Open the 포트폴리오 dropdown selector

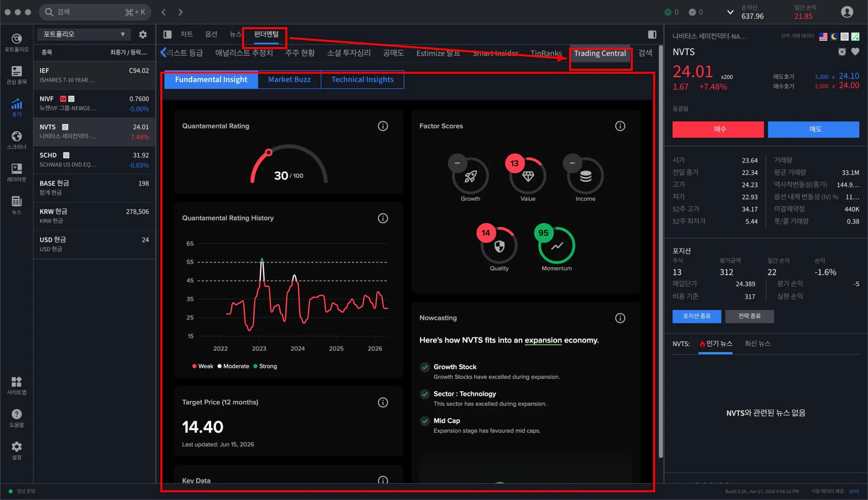[x=84, y=34]
